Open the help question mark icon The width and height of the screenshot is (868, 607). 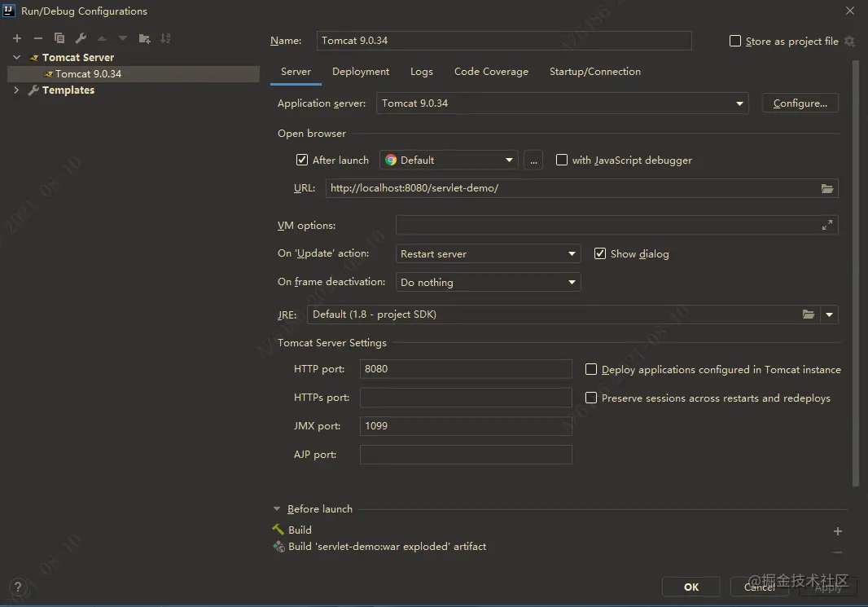pos(18,587)
